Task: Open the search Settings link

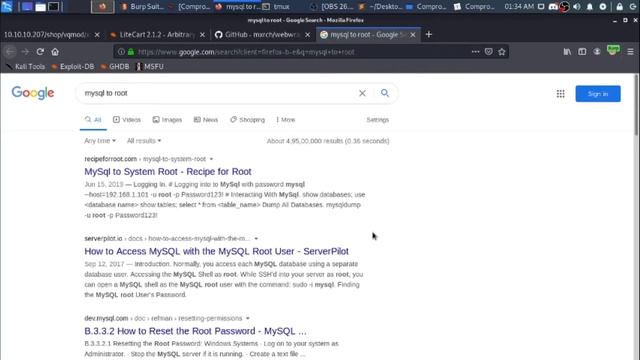Action: (378, 120)
